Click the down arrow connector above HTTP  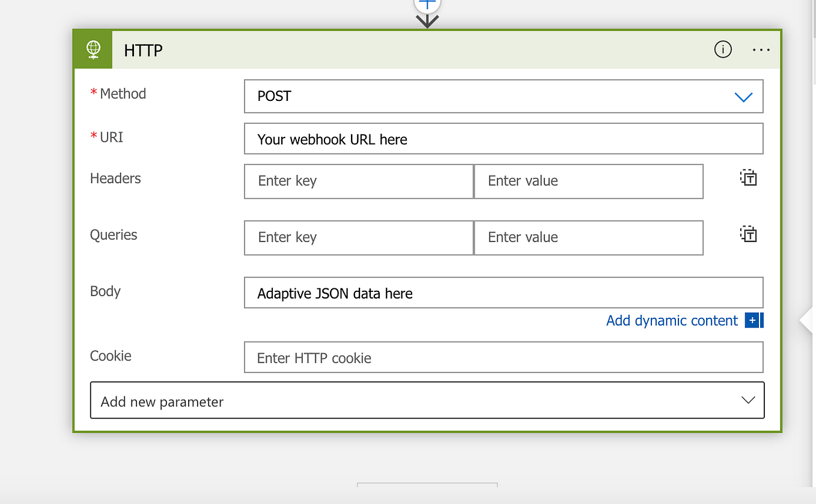(x=427, y=20)
